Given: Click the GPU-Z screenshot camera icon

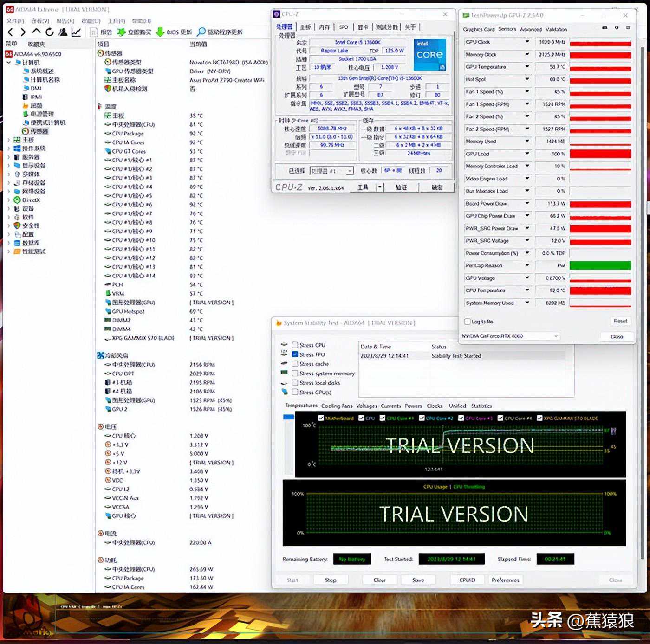Looking at the screenshot, I should point(605,28).
